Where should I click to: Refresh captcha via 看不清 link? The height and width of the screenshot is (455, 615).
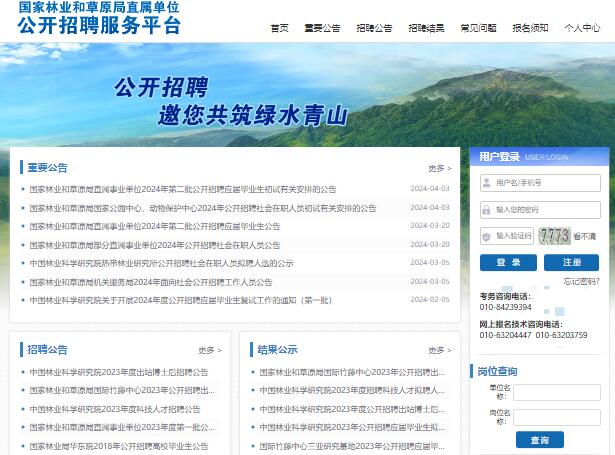584,237
